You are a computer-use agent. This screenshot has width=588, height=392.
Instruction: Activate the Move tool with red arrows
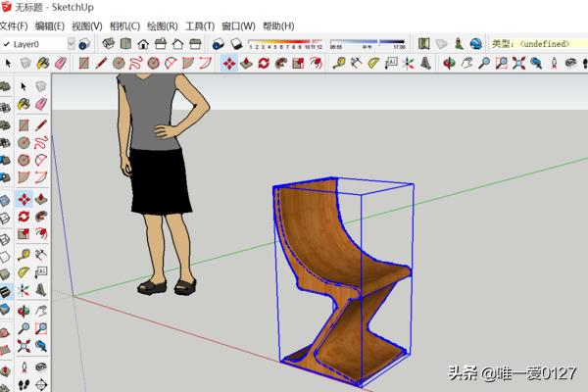click(x=229, y=63)
